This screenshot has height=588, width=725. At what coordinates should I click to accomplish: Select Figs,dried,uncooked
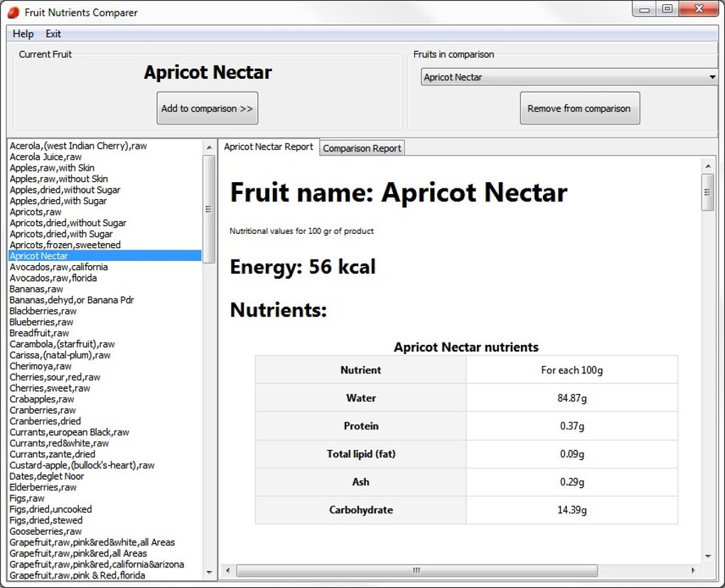[x=105, y=509]
